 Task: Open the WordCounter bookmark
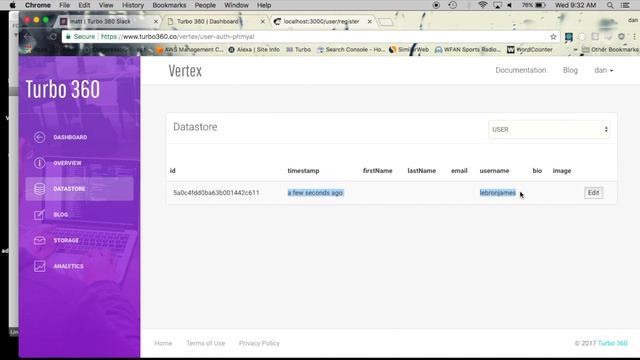(x=529, y=49)
